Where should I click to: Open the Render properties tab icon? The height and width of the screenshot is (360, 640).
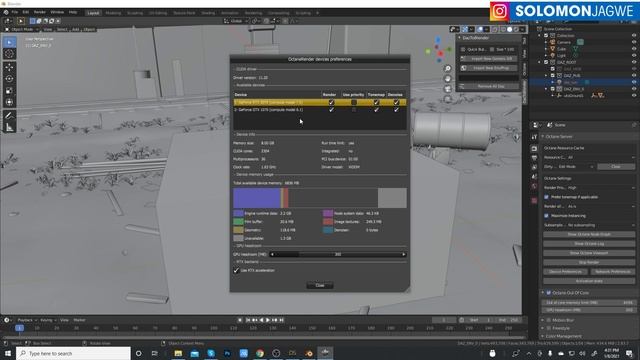click(x=534, y=148)
